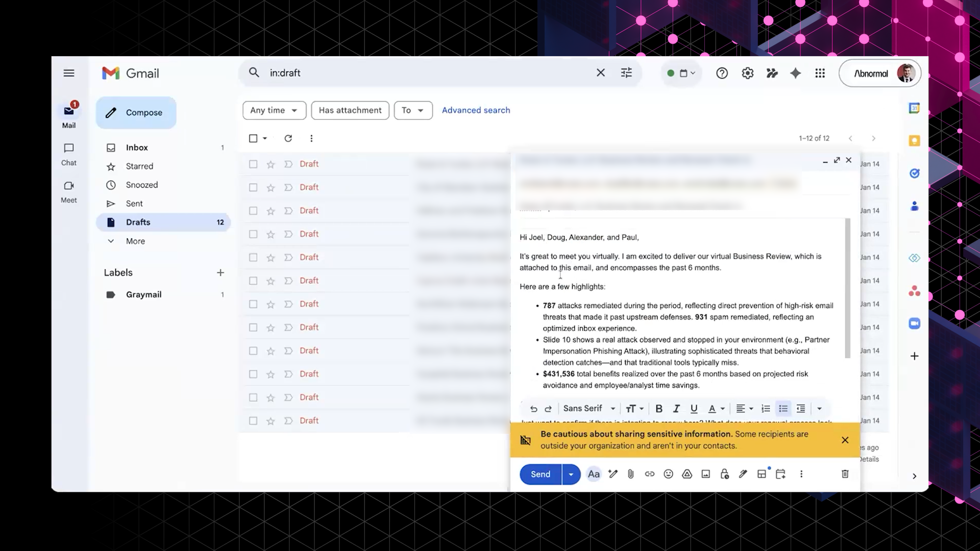
Task: Open Zoom add-on in side panel
Action: tap(914, 323)
